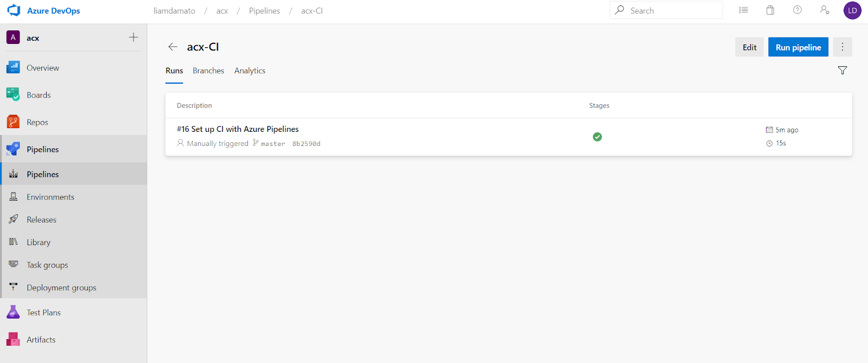
Task: Click the 15s duration text
Action: pyautogui.click(x=781, y=143)
